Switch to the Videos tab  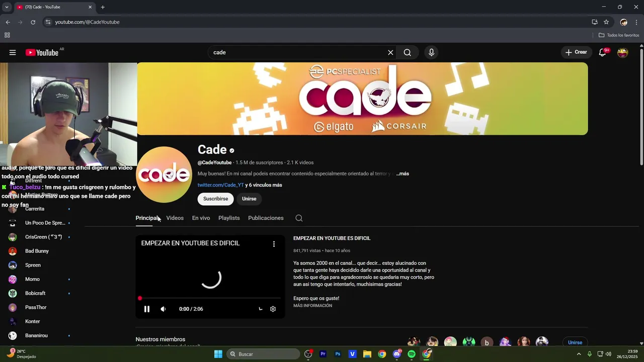175,218
